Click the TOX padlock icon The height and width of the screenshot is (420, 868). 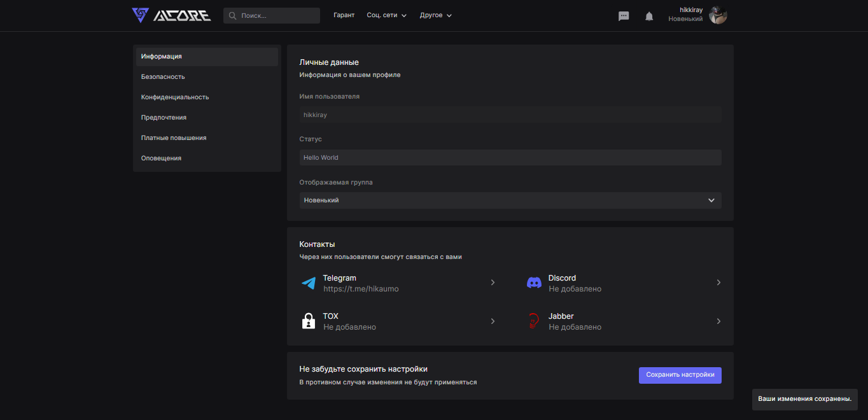309,321
